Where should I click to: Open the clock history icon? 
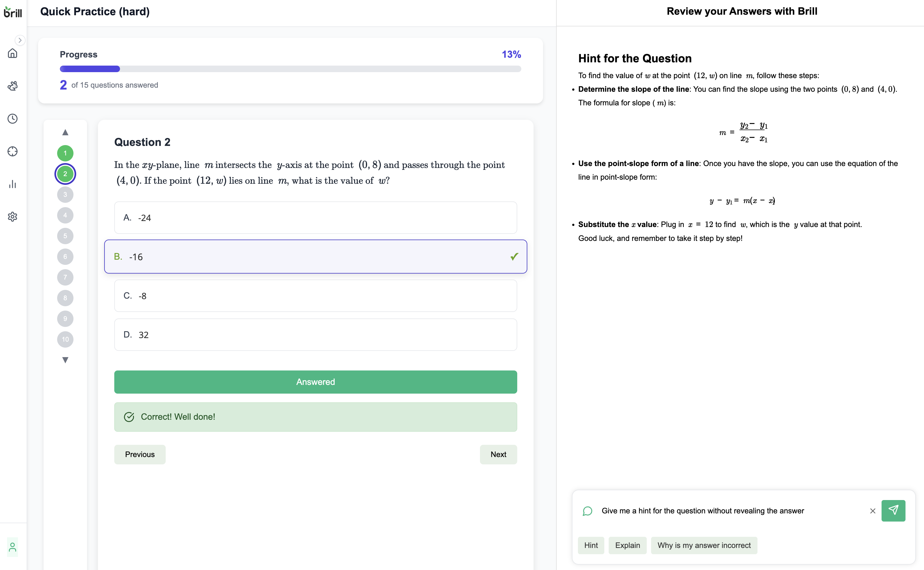pyautogui.click(x=13, y=119)
